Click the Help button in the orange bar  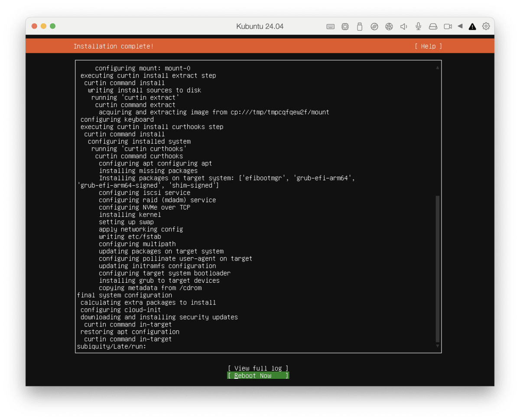point(428,46)
